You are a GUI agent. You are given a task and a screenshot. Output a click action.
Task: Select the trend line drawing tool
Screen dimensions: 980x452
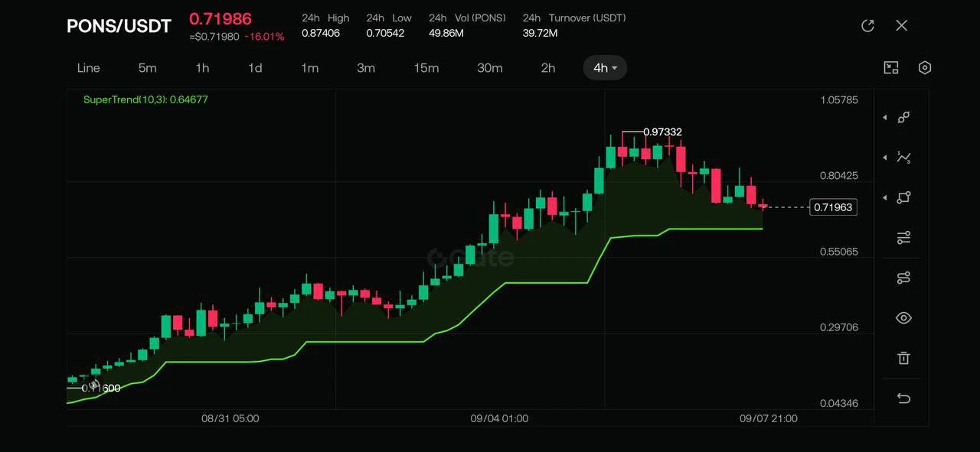click(x=904, y=117)
